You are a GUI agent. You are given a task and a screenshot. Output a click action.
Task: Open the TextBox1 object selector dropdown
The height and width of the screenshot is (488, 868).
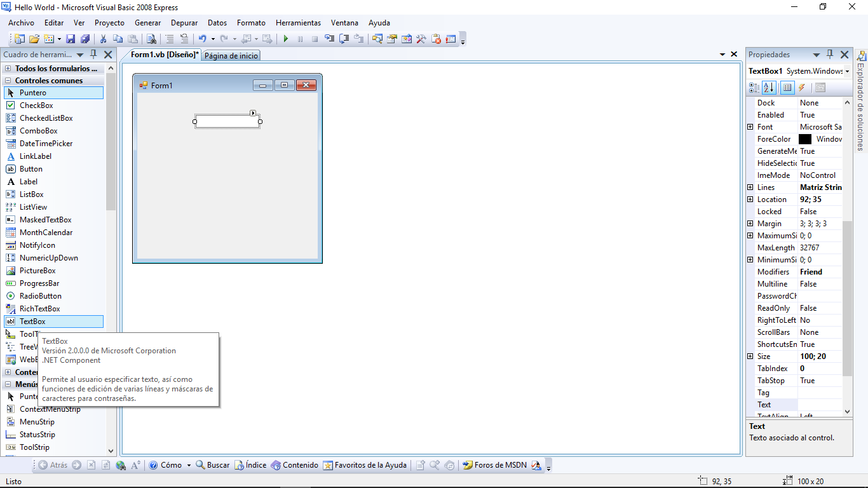tap(847, 71)
